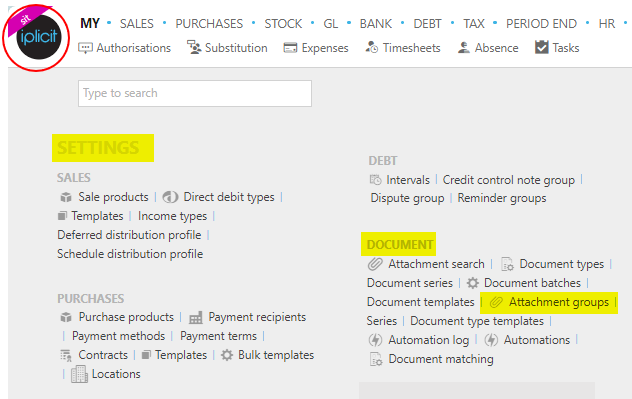Go to Deferred distribution profile
Image resolution: width=632 pixels, height=399 pixels.
pyautogui.click(x=129, y=235)
